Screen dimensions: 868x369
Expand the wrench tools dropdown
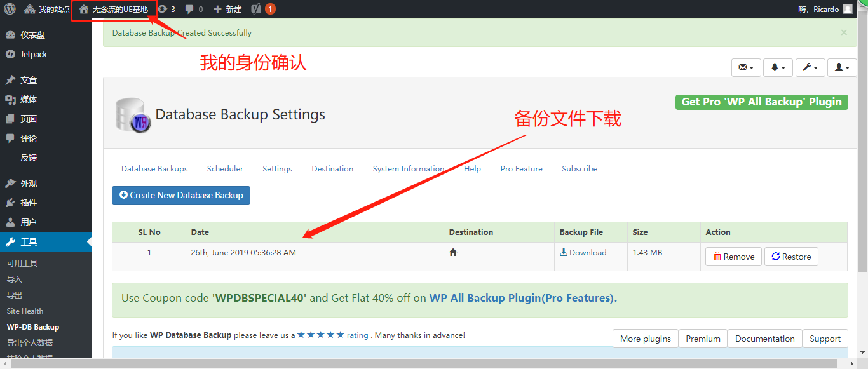coord(810,67)
